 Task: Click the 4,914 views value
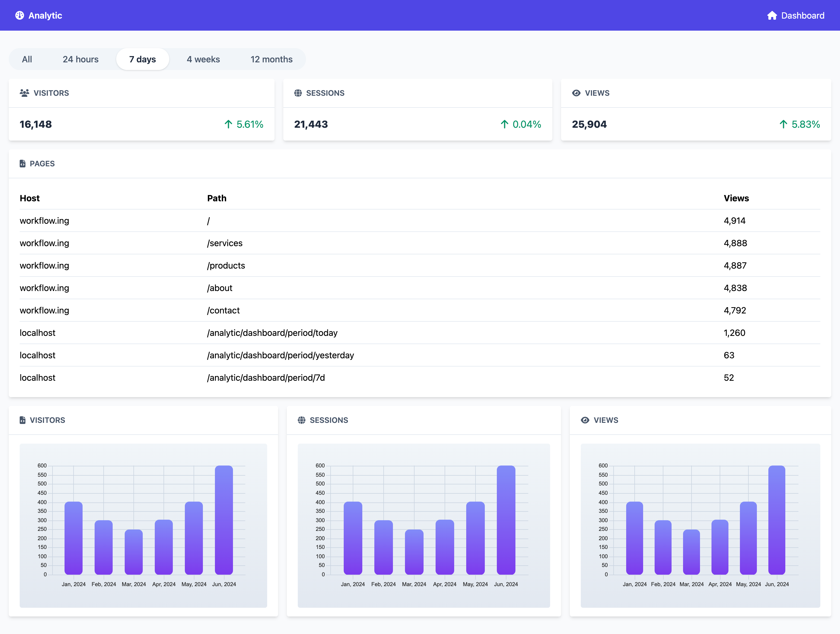(735, 221)
